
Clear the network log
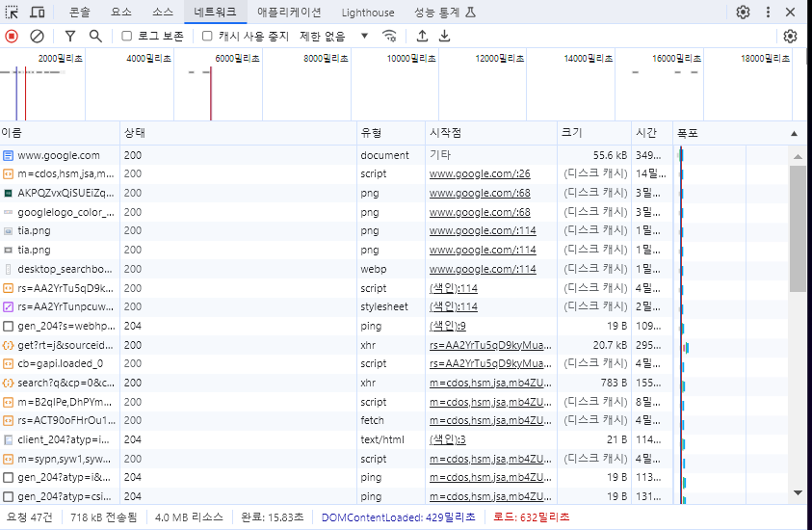click(37, 36)
